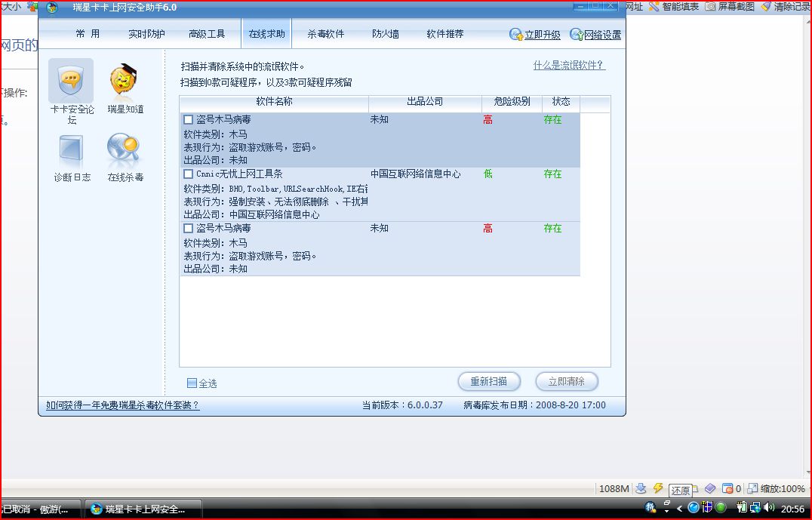Viewport: 812px width, 520px height.
Task: Check the first 盗号木马病毒 checkbox
Action: pyautogui.click(x=189, y=120)
